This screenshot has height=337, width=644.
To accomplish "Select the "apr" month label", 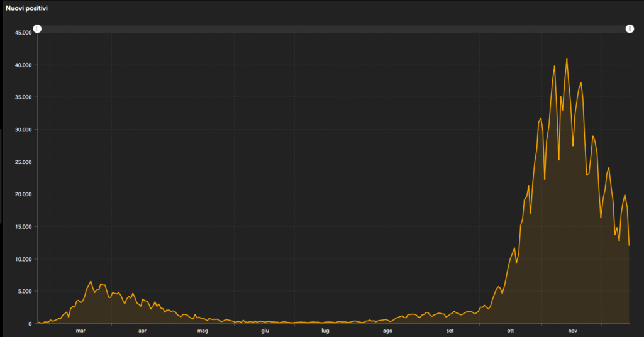I will (142, 330).
